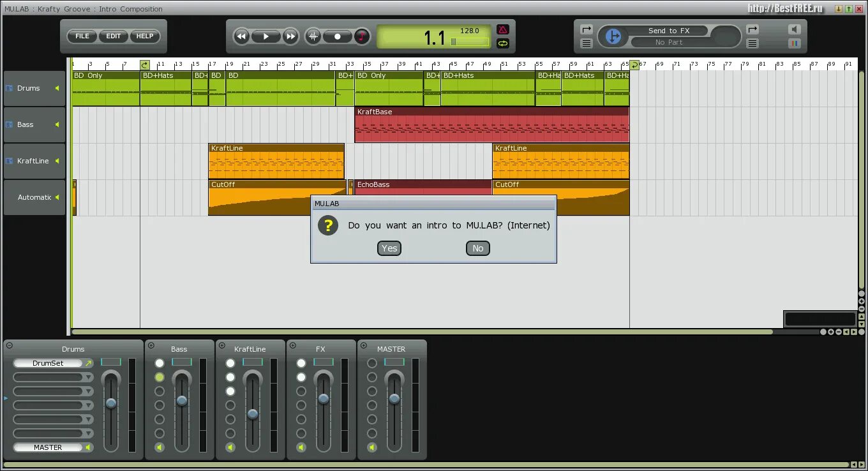868x471 pixels.
Task: Click the loop end marker in ruler
Action: click(634, 64)
